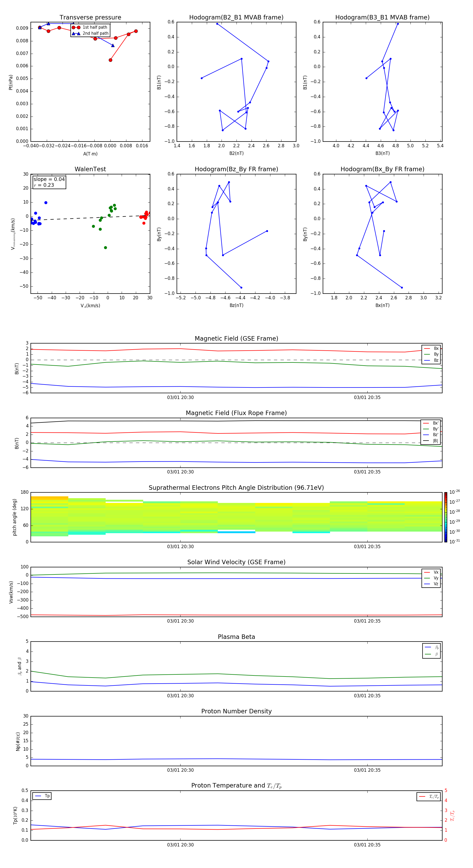This screenshot has height=868, width=473.
Task: Click the pitch angle distribution colorbar
Action: pyautogui.click(x=446, y=517)
